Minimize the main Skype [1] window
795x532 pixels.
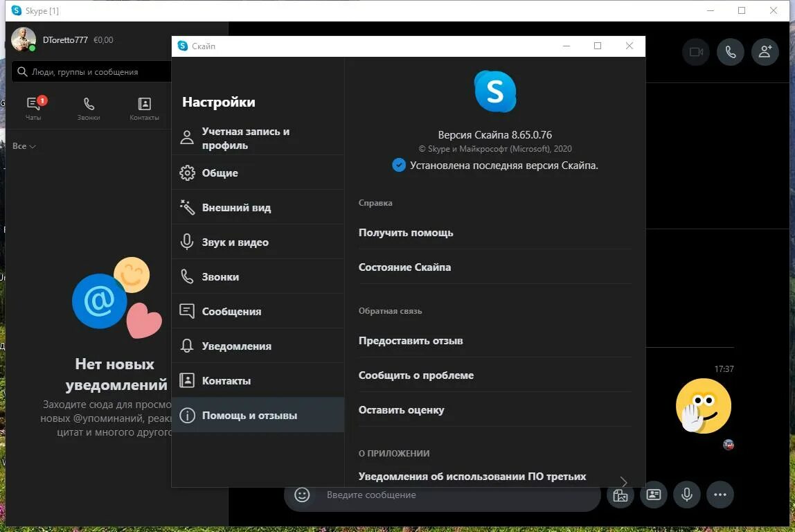711,10
